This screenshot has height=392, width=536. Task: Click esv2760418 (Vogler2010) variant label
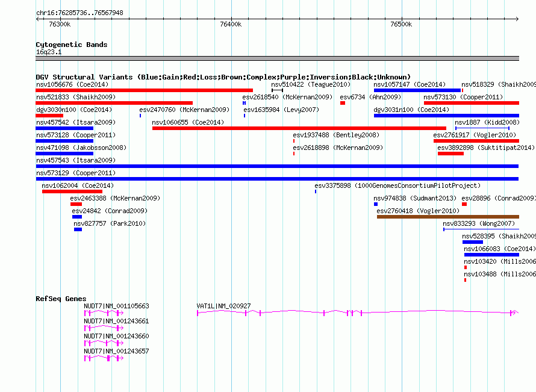(x=418, y=211)
